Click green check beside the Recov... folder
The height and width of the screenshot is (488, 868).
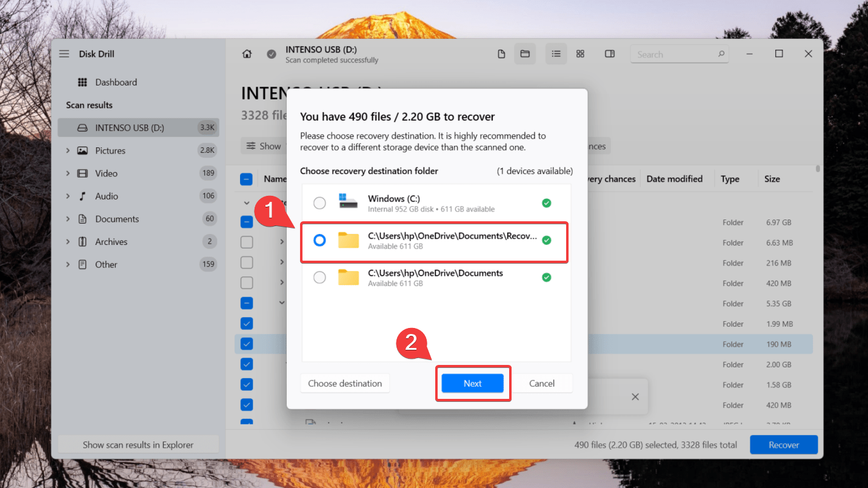pos(547,241)
